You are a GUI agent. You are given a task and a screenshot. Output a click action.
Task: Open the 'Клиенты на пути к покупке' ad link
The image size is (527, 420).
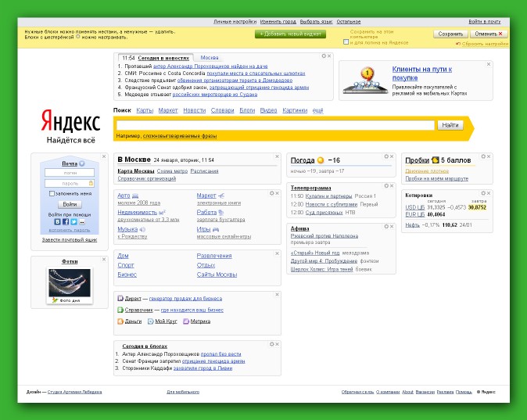click(x=421, y=74)
